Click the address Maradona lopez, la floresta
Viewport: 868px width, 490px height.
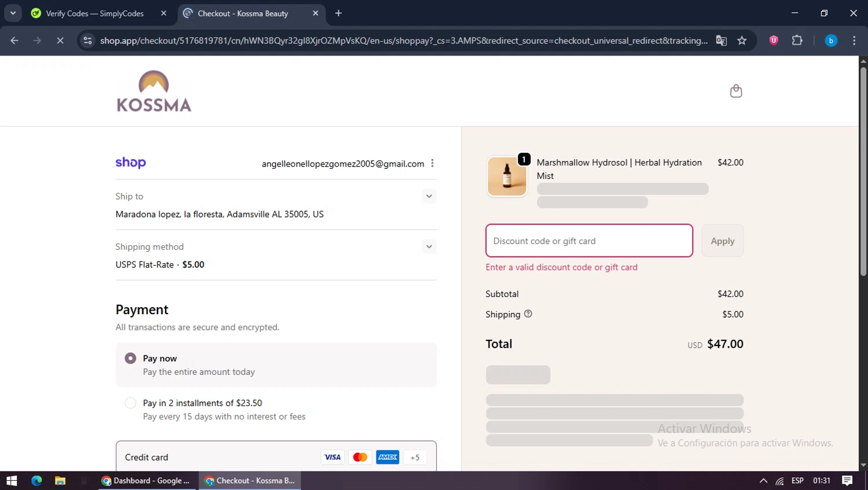pyautogui.click(x=219, y=214)
